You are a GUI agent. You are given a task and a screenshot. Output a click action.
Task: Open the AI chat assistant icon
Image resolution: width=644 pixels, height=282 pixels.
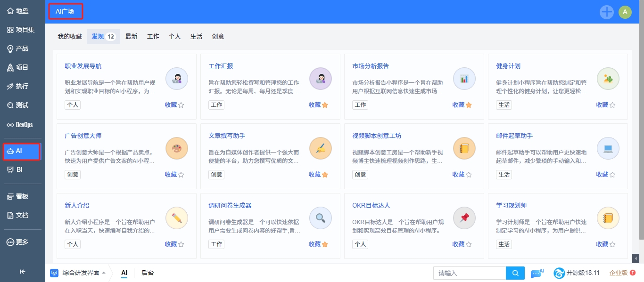pos(537,273)
